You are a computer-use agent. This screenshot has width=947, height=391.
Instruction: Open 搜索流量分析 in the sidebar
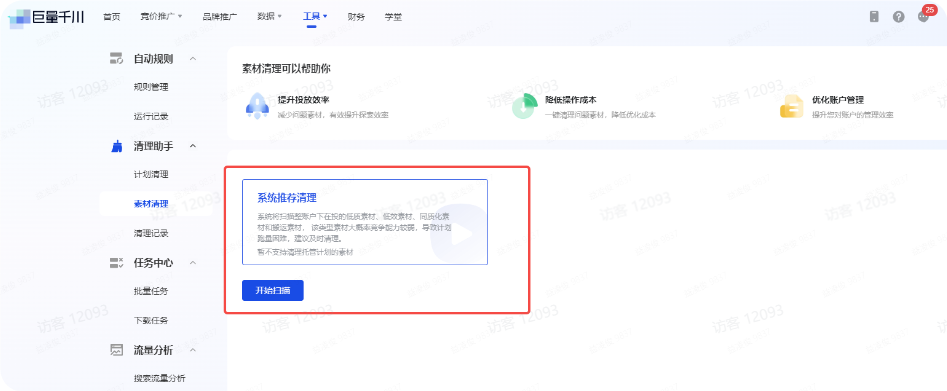(x=159, y=379)
